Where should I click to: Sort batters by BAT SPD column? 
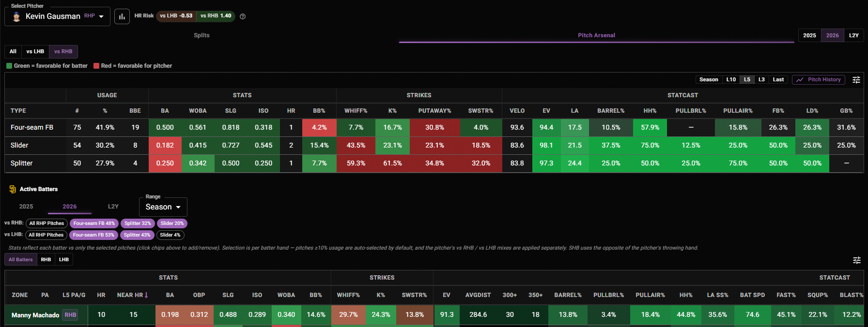(752, 295)
